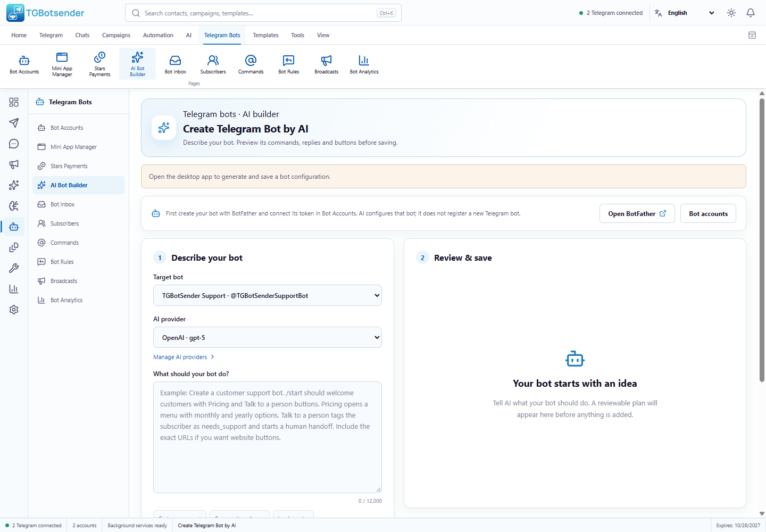Open Commands ribbon icon
The image size is (766, 532).
pos(251,64)
